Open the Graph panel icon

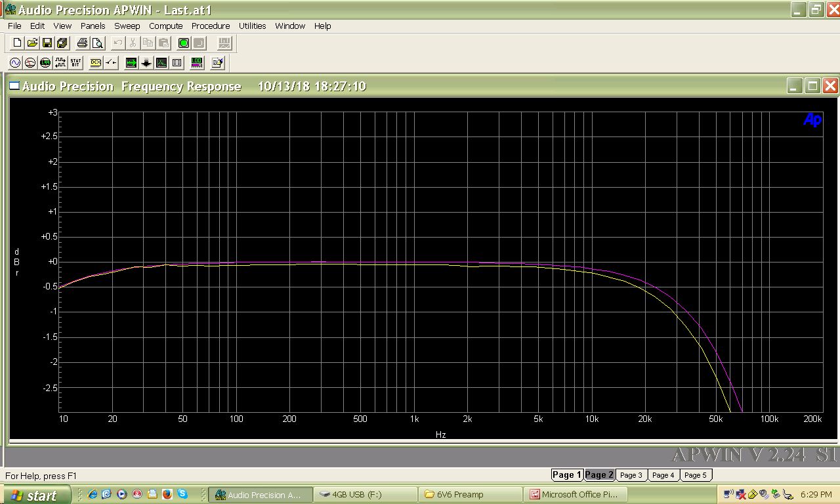click(x=161, y=63)
